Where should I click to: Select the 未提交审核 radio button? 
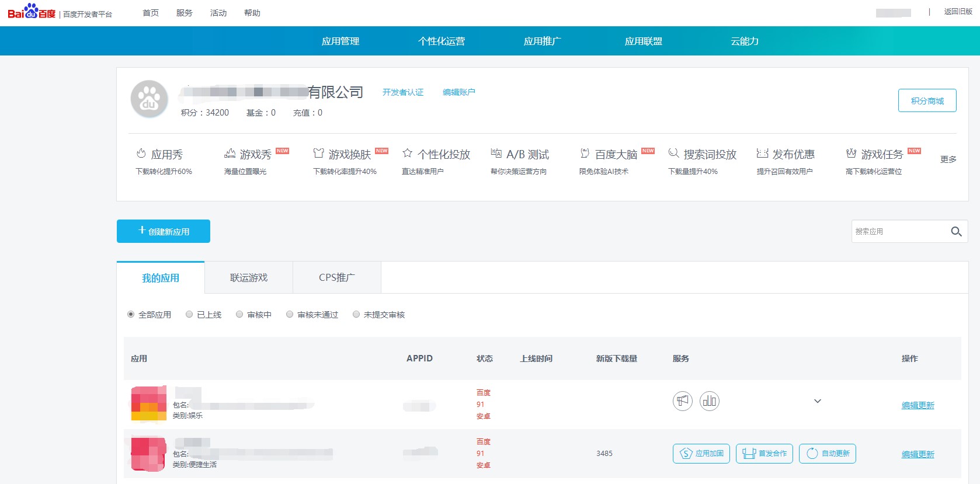pos(356,314)
